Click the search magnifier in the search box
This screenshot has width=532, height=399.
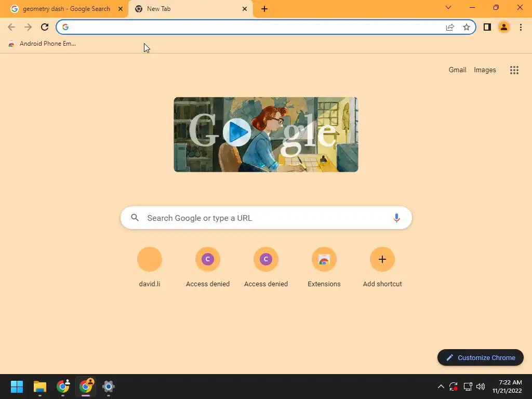click(x=135, y=218)
